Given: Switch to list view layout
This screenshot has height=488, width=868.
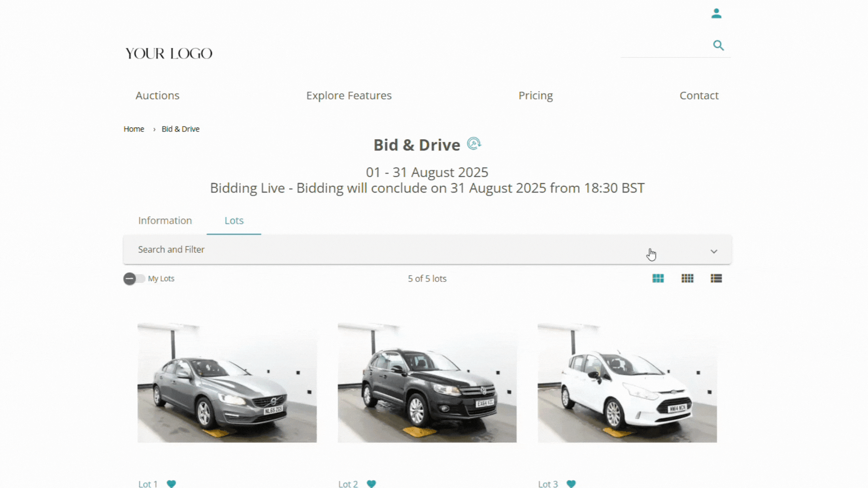Looking at the screenshot, I should tap(716, 278).
